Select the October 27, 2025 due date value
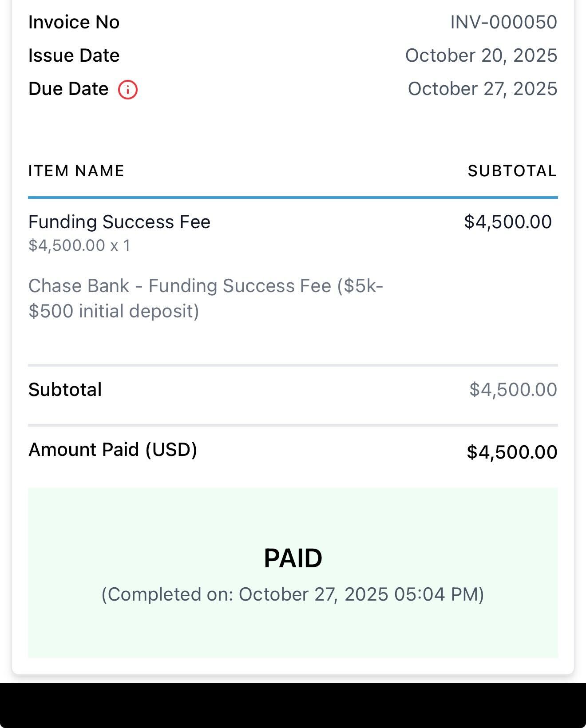Screen dimensions: 586x728 (x=482, y=89)
